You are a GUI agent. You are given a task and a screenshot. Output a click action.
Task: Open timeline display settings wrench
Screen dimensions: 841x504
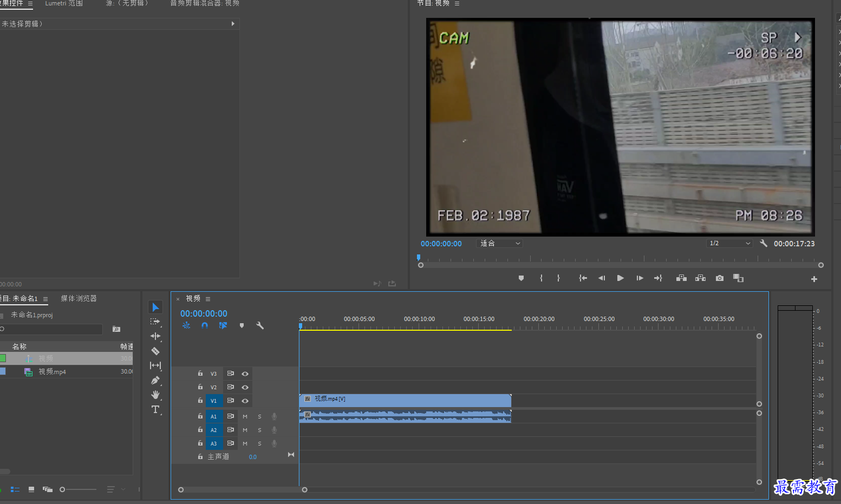260,325
